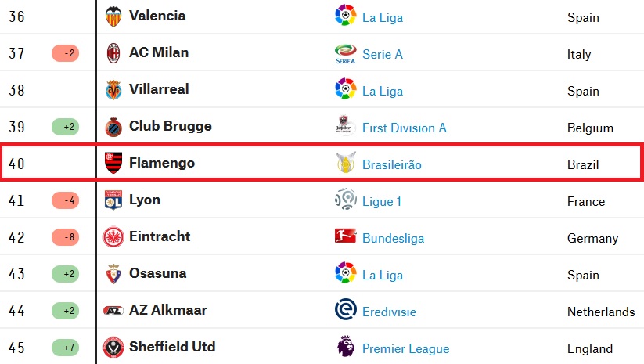This screenshot has width=644, height=364.
Task: Click the Sheffield Utd crest icon
Action: tap(113, 348)
